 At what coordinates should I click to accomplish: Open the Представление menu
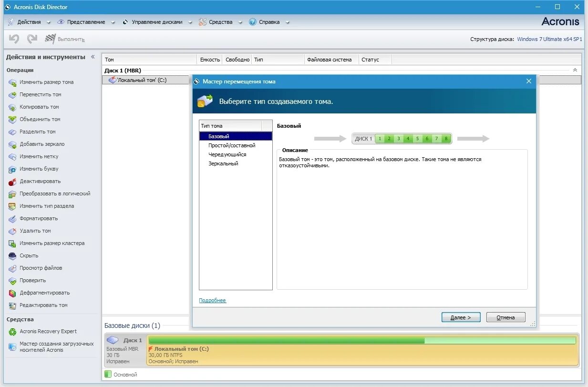[x=86, y=22]
